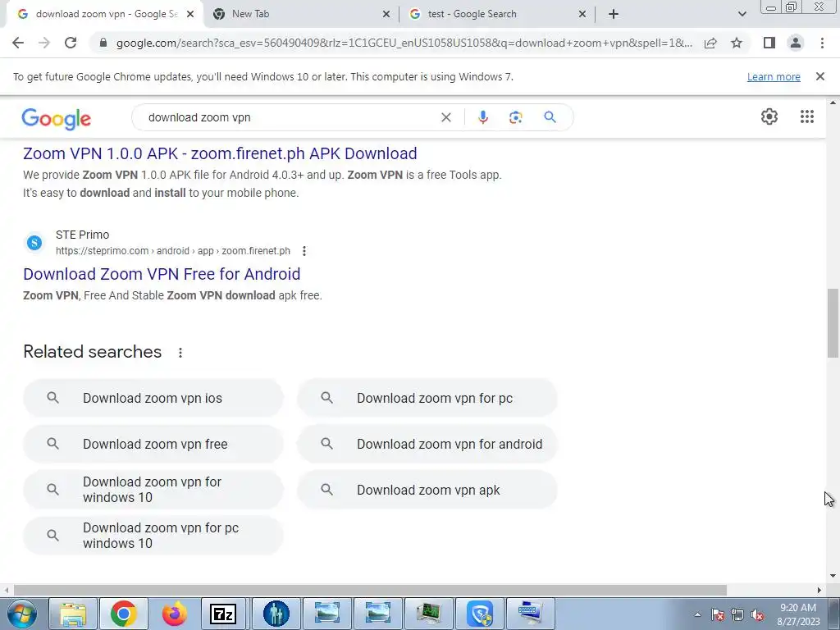
Task: Submit the search with the magnifier
Action: point(550,117)
